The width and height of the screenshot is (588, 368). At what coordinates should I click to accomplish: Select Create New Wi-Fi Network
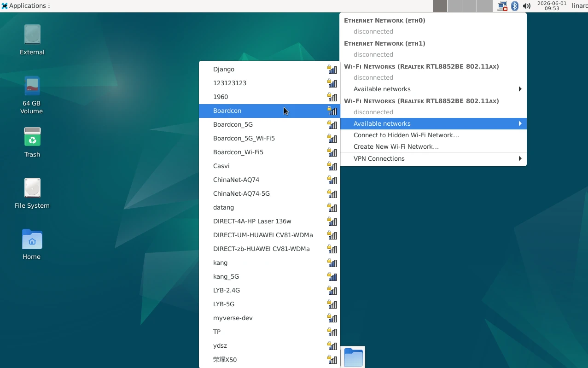pyautogui.click(x=433, y=146)
